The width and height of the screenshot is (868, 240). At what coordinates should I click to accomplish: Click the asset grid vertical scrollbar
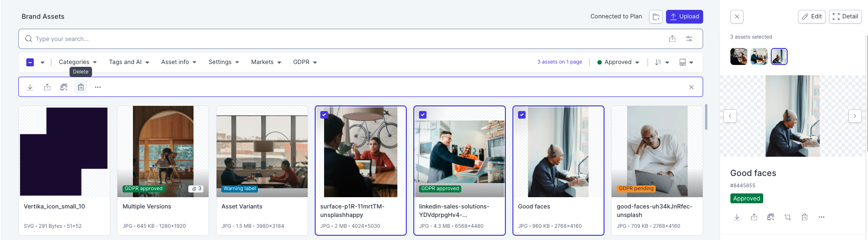pyautogui.click(x=706, y=117)
